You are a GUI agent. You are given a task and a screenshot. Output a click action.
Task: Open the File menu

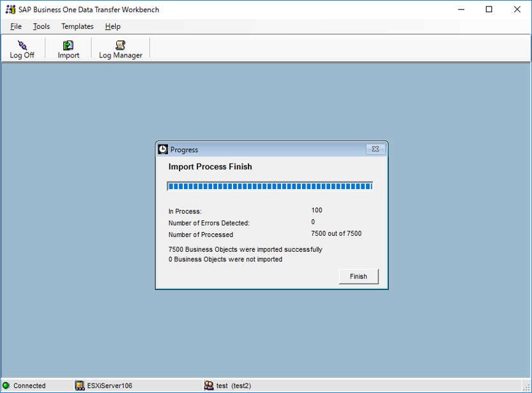(16, 26)
